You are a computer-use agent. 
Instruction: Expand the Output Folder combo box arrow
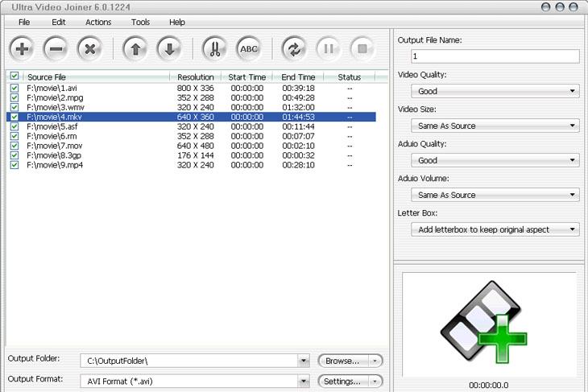tap(304, 361)
